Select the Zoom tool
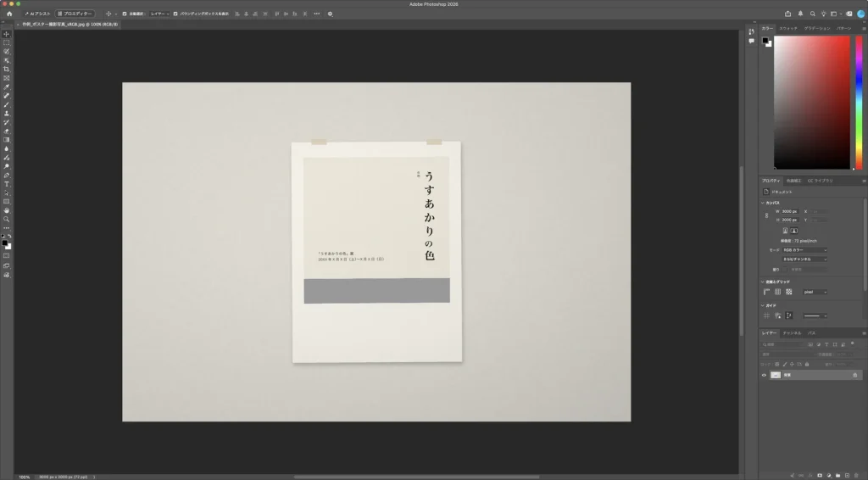The image size is (868, 480). (x=7, y=220)
